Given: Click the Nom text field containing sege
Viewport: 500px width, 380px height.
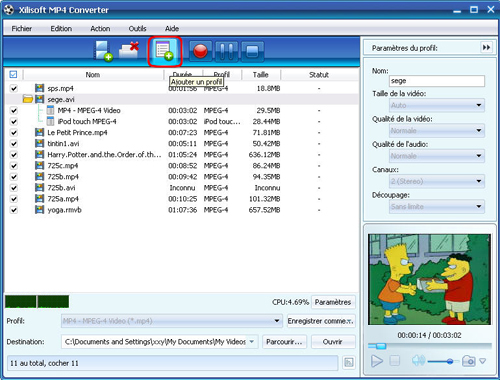Looking at the screenshot, I should click(x=437, y=81).
